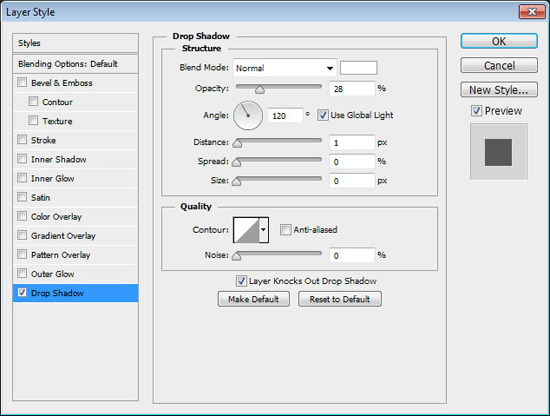Enable the Bevel & Emboss checkbox
Viewport: 550px width, 416px height.
(22, 82)
